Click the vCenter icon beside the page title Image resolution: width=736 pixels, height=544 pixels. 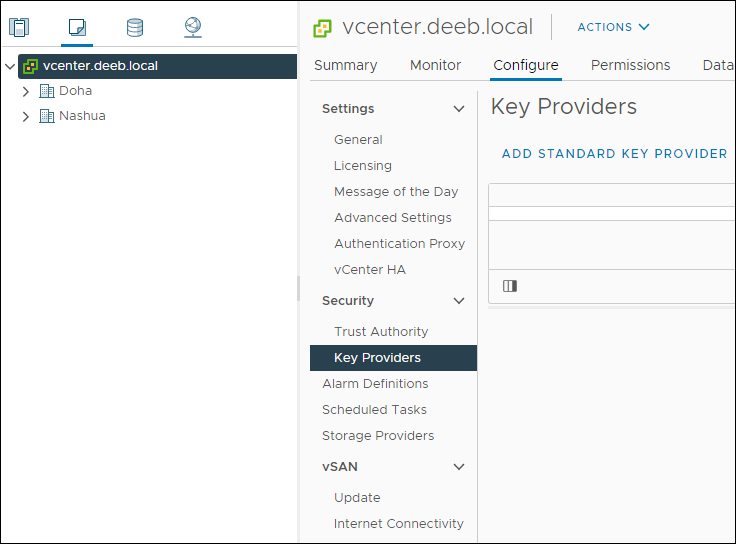click(x=322, y=28)
